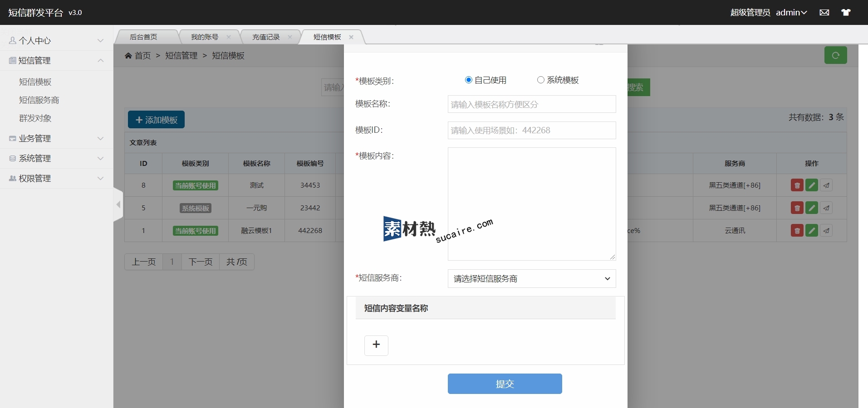Click template number 34453

click(310, 185)
